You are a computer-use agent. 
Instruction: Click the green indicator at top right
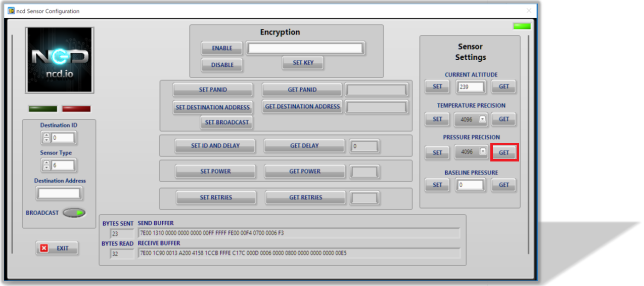click(x=522, y=26)
